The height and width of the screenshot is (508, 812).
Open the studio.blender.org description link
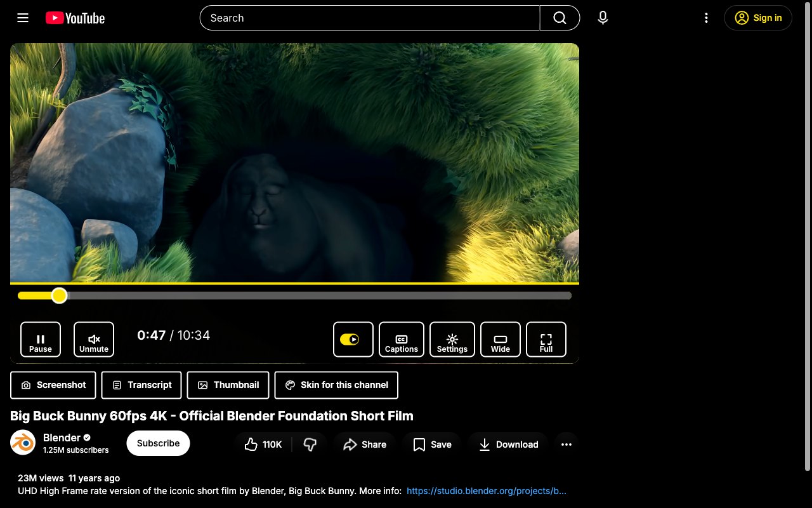pyautogui.click(x=486, y=491)
